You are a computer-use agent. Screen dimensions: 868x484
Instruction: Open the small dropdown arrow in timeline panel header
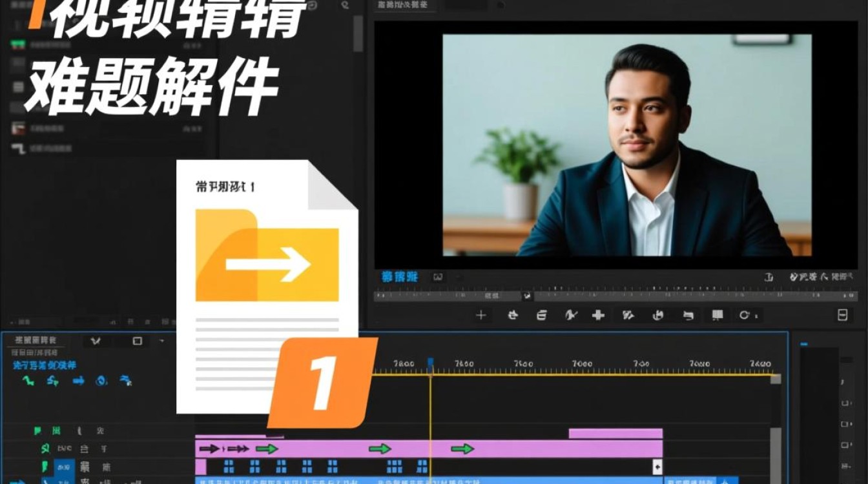coord(161,341)
